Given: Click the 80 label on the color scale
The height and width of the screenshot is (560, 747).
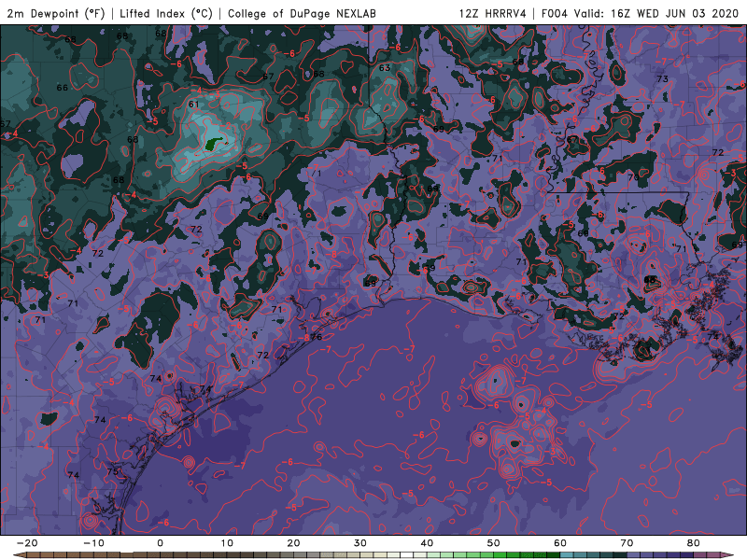Looking at the screenshot, I should (x=694, y=543).
